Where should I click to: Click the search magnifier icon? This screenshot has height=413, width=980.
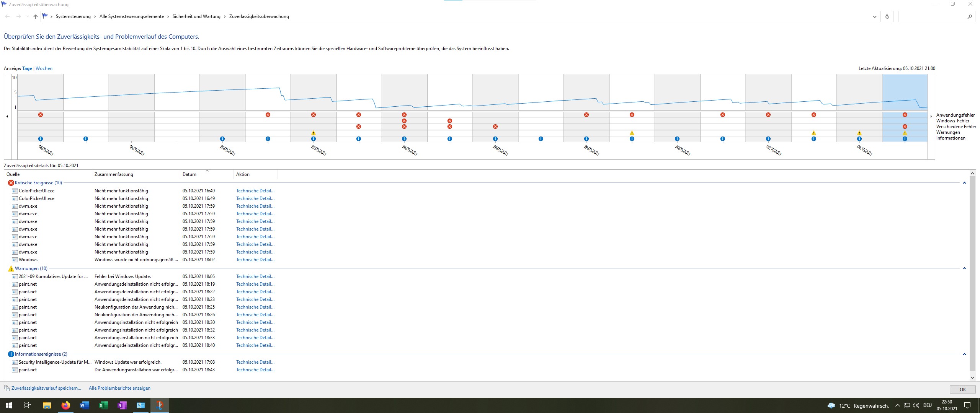pyautogui.click(x=969, y=16)
